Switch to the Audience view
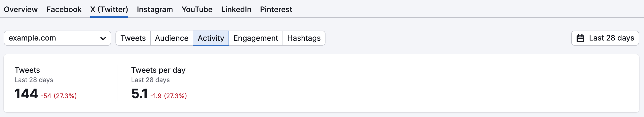644x117 pixels. click(172, 38)
